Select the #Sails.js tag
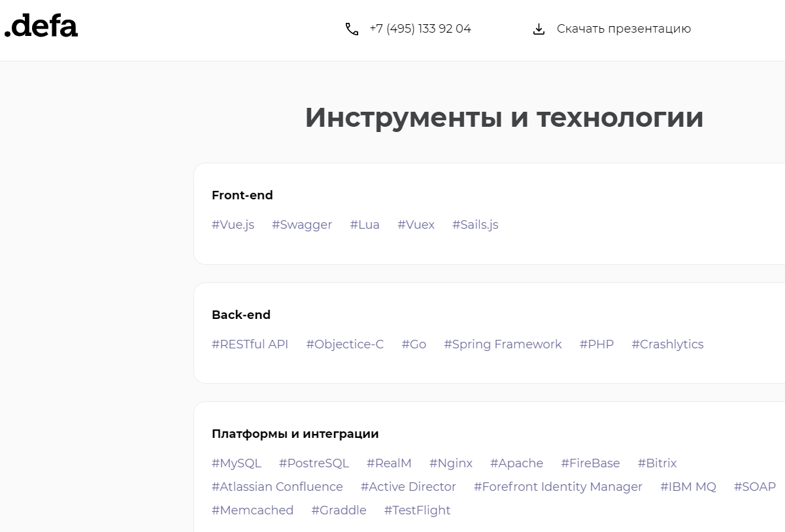 click(475, 225)
